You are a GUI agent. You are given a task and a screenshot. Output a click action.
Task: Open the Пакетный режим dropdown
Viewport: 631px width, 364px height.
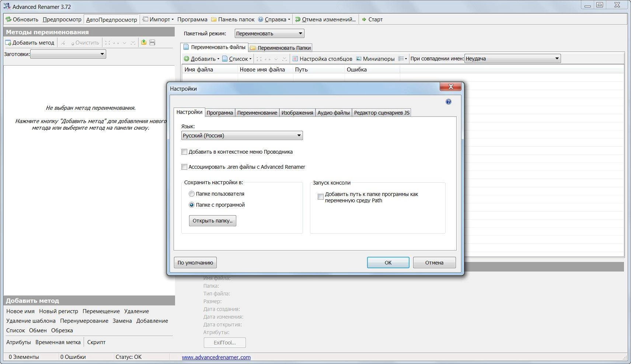(269, 34)
